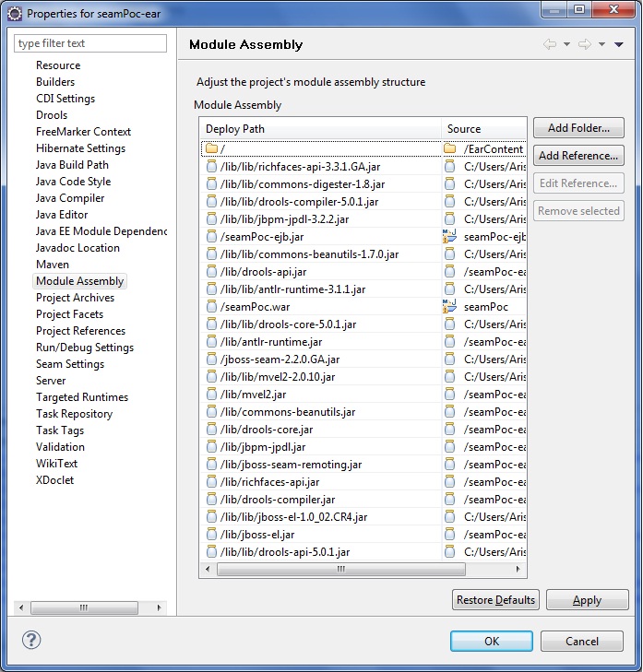Click Restore Defaults button

pyautogui.click(x=496, y=599)
